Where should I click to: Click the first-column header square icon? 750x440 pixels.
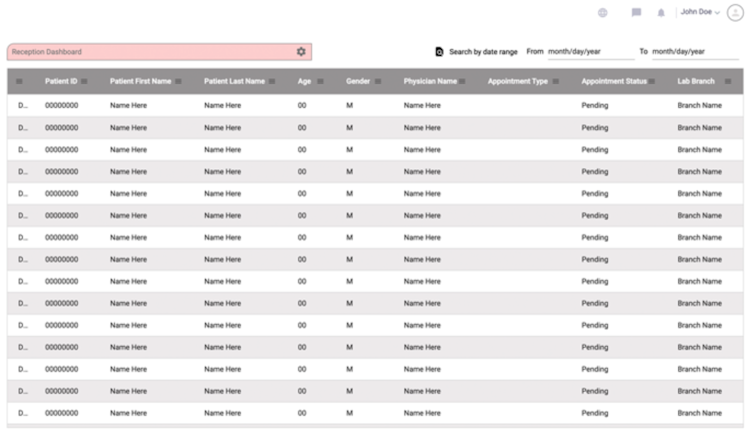click(19, 81)
